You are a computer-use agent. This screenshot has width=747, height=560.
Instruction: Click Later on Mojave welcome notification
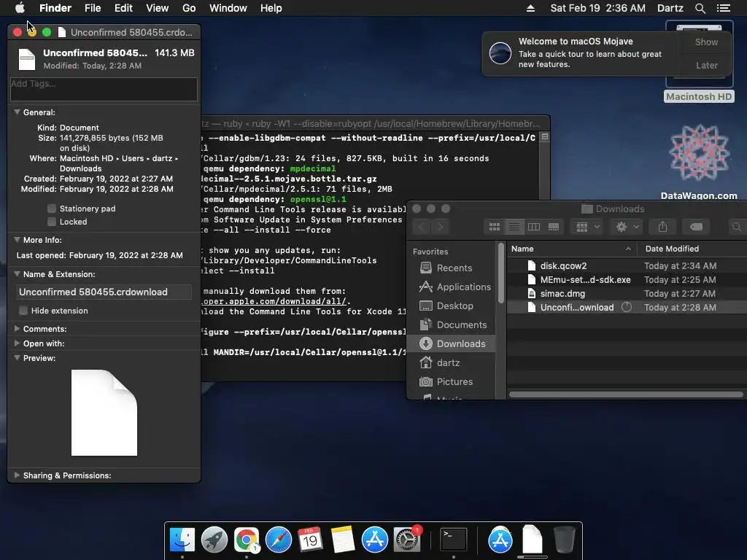[x=706, y=65]
